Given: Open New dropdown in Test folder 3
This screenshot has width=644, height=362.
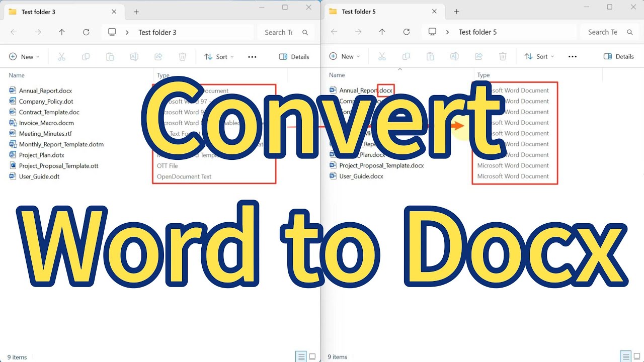Looking at the screenshot, I should (24, 57).
